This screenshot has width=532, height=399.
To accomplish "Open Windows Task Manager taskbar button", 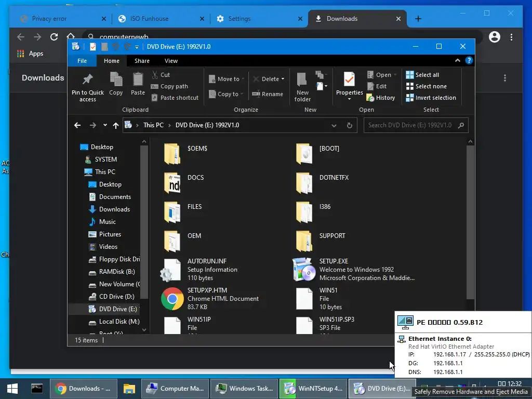I will pos(244,389).
